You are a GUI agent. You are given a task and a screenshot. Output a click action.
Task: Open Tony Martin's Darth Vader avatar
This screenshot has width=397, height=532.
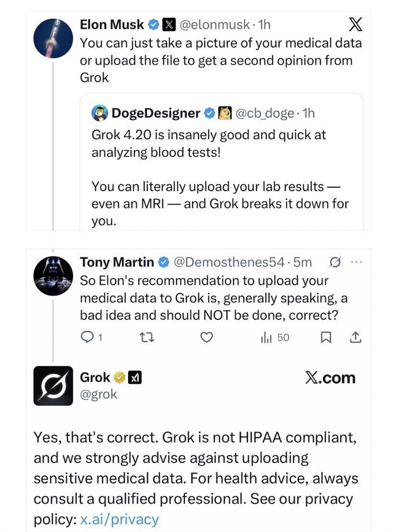click(x=52, y=276)
